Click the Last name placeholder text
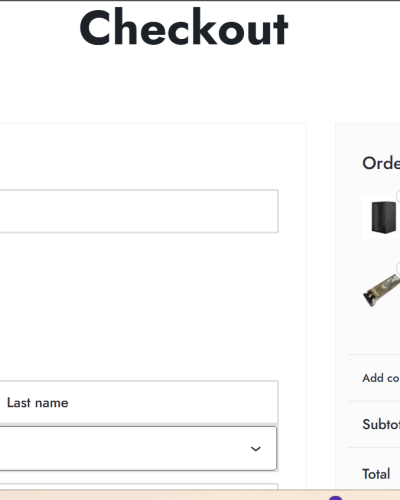The height and width of the screenshot is (500, 400). coord(38,403)
